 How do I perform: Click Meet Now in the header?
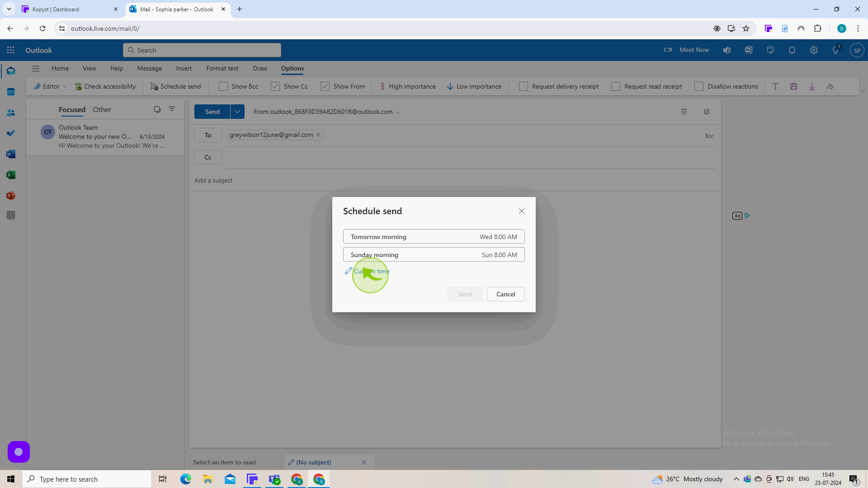click(686, 50)
